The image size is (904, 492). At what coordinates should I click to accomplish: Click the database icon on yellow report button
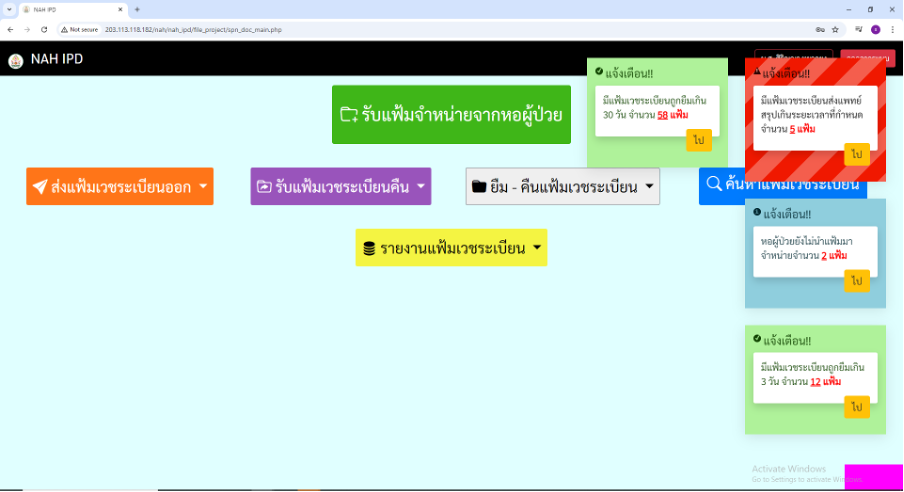point(369,248)
